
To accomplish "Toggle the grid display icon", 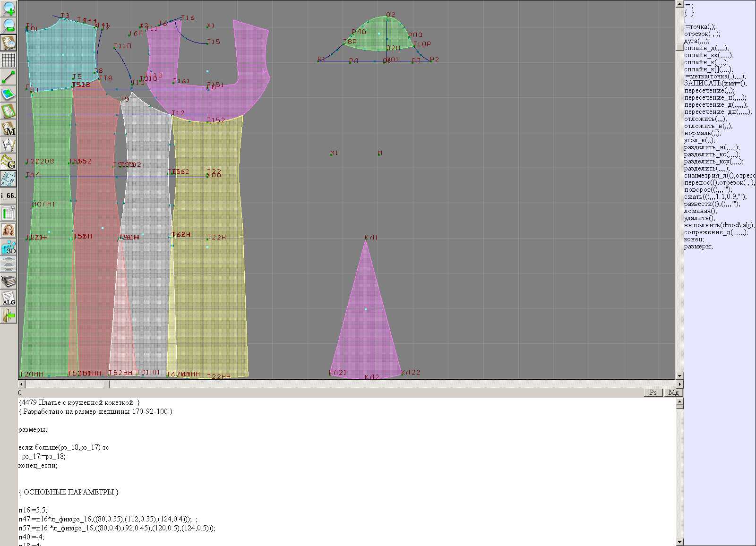I will coord(9,60).
